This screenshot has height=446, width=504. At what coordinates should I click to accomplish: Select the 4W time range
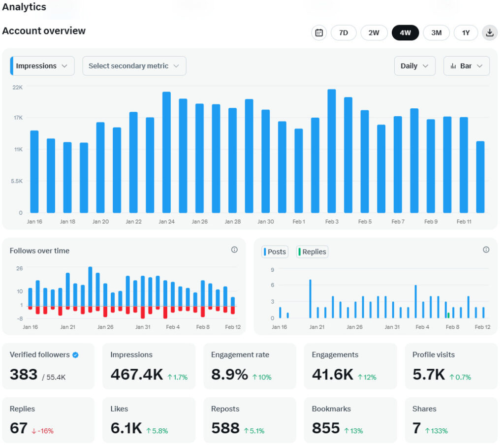pyautogui.click(x=405, y=33)
